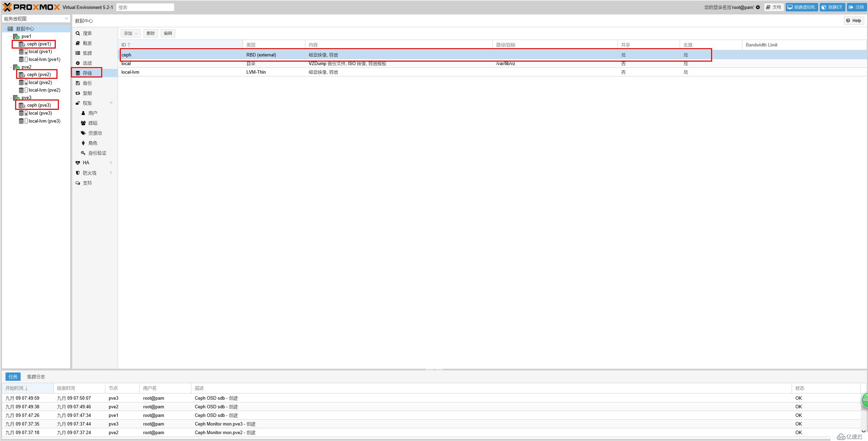Open the 群组 menu item
The height and width of the screenshot is (441, 868).
click(95, 123)
